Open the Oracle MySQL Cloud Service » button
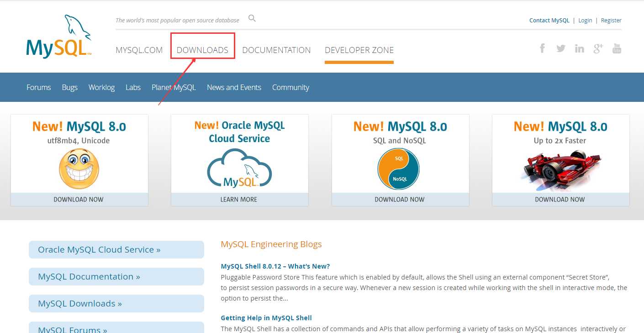This screenshot has height=333, width=644. click(x=116, y=250)
